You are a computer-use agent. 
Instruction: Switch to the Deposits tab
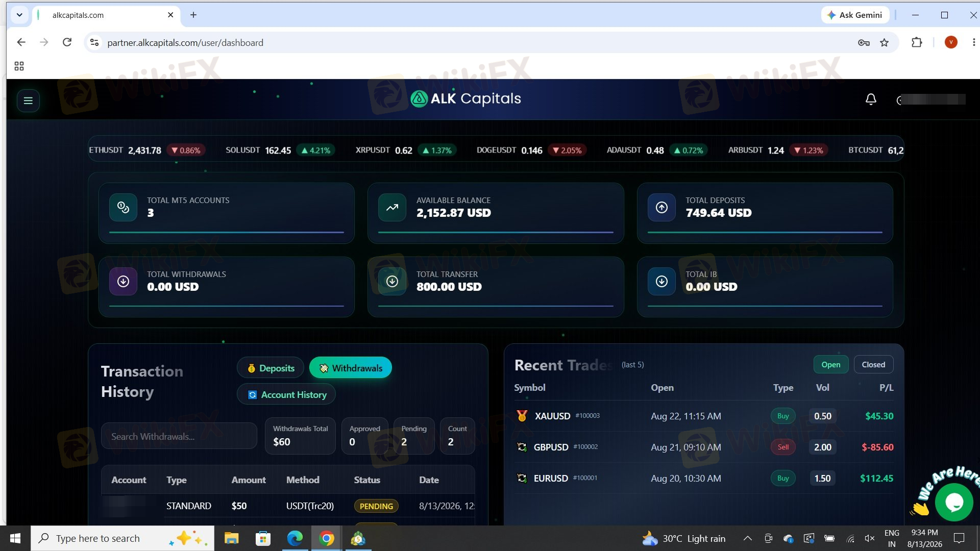point(271,368)
